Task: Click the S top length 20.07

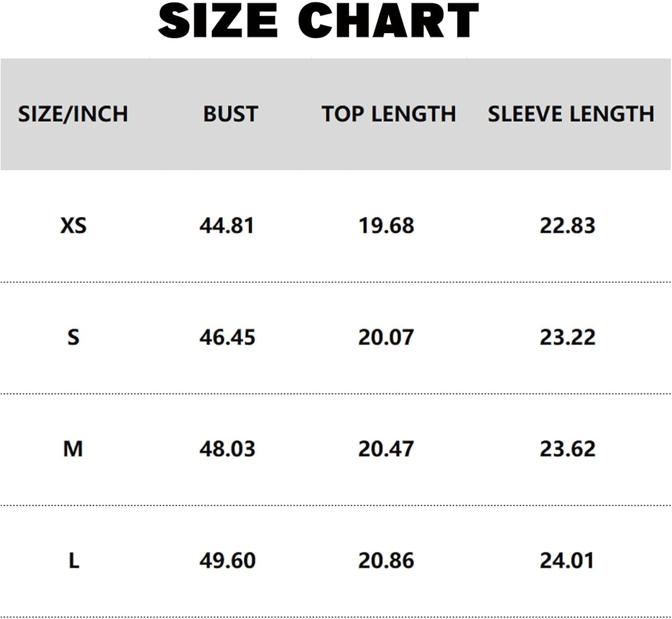Action: [386, 337]
